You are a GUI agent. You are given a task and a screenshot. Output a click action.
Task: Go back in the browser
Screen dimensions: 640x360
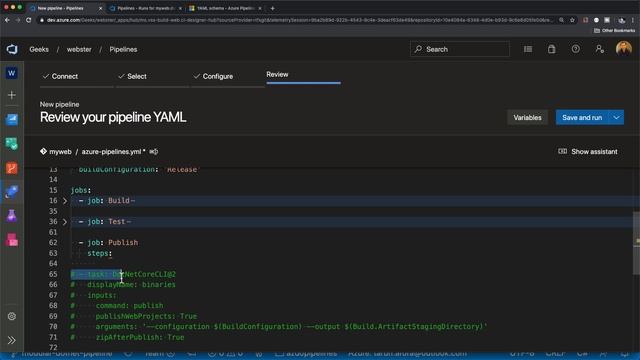click(7, 20)
